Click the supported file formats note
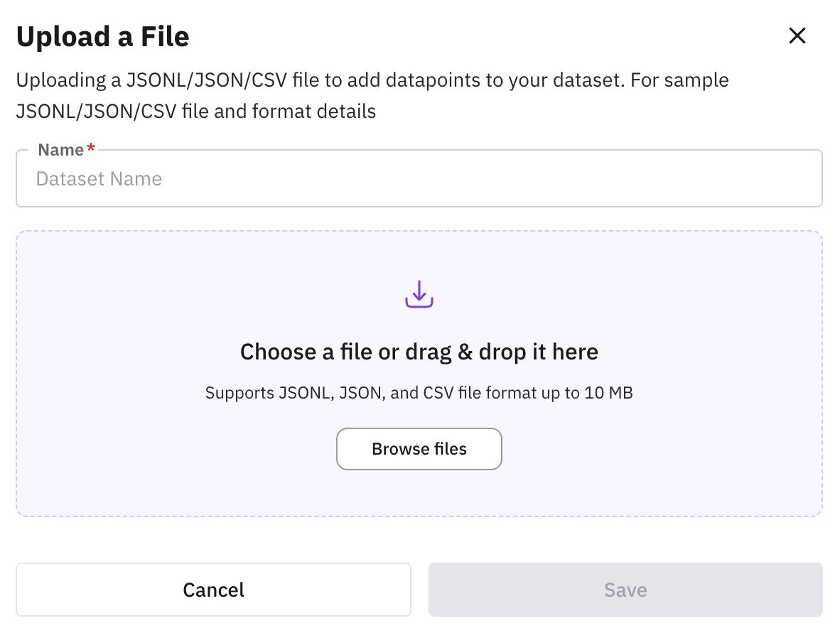Image resolution: width=840 pixels, height=628 pixels. (x=419, y=393)
